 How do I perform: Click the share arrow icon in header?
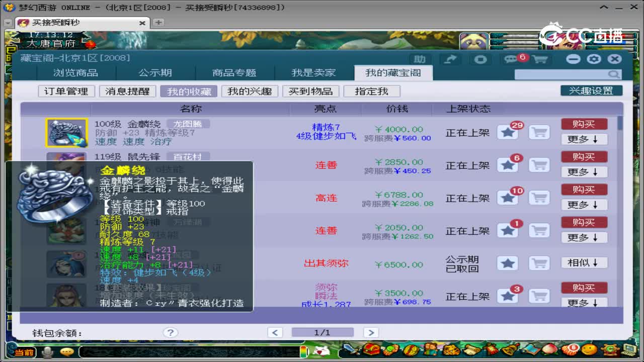point(450,59)
